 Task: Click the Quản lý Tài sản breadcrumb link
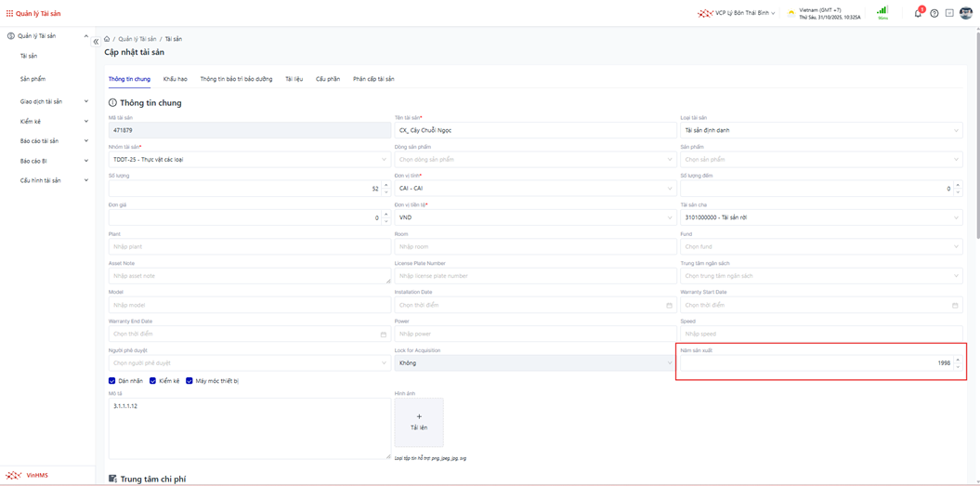[137, 39]
